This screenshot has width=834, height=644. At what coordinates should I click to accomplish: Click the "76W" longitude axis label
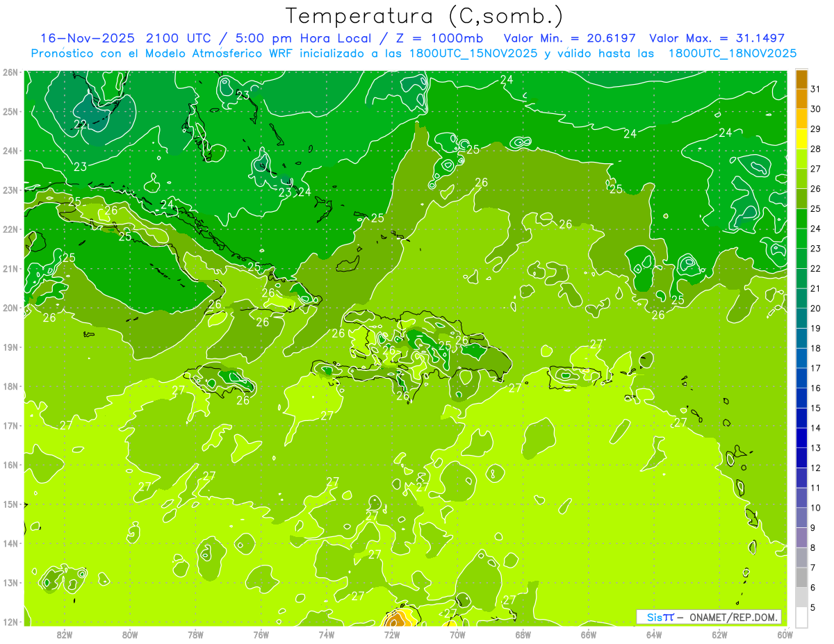click(261, 634)
